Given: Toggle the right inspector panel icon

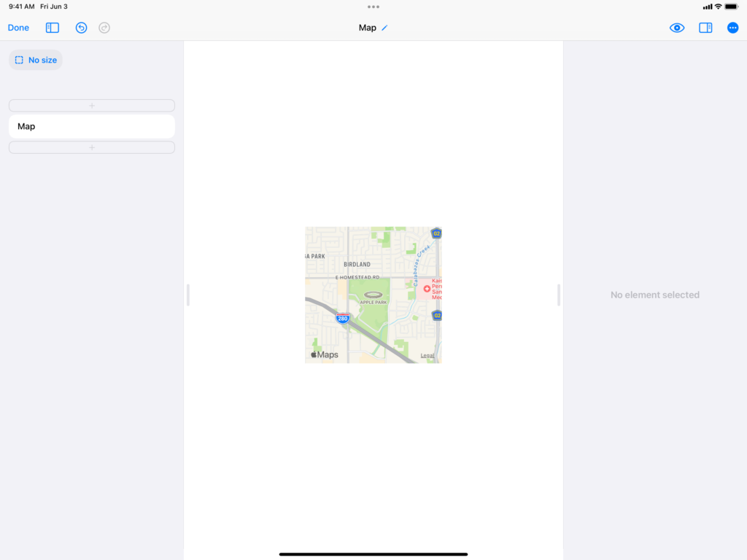Looking at the screenshot, I should pos(705,28).
